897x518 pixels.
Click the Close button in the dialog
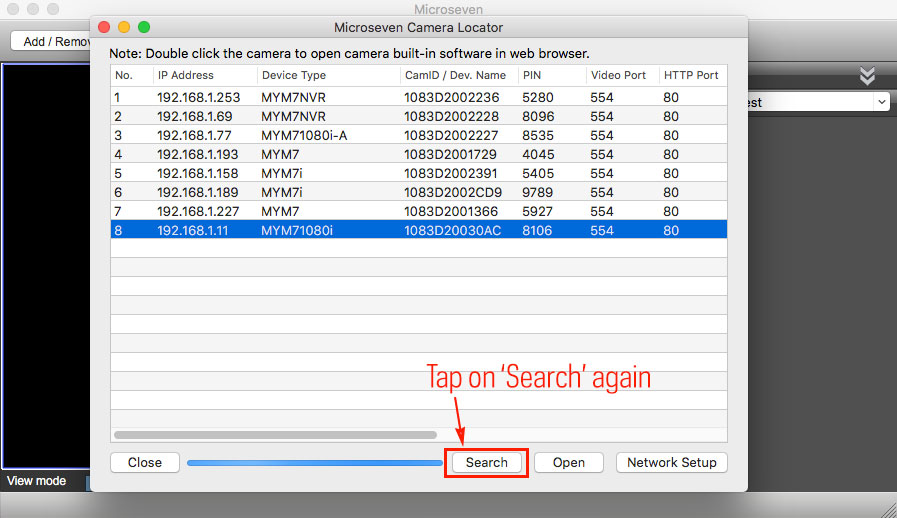tap(145, 462)
